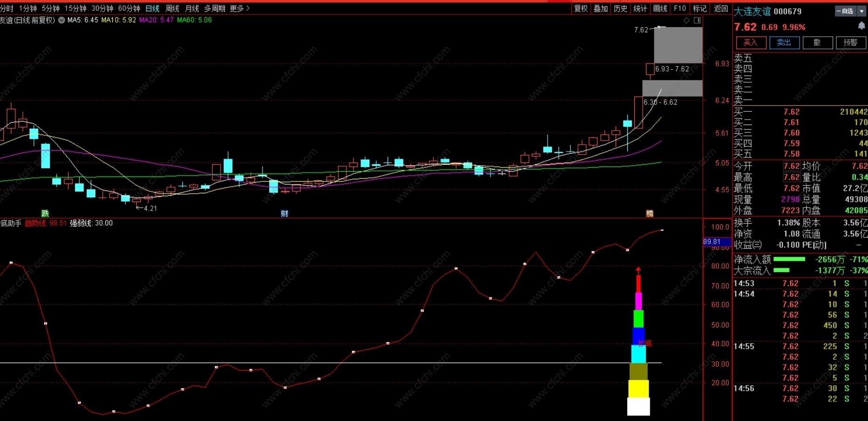This screenshot has height=421, width=868.
Task: Click the 买一 bid price 7.62
Action: pos(792,112)
